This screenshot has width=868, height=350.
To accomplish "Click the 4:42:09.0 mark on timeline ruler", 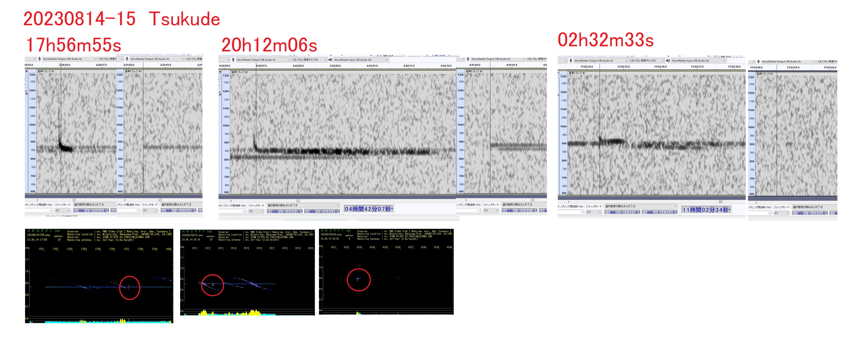I will [335, 66].
